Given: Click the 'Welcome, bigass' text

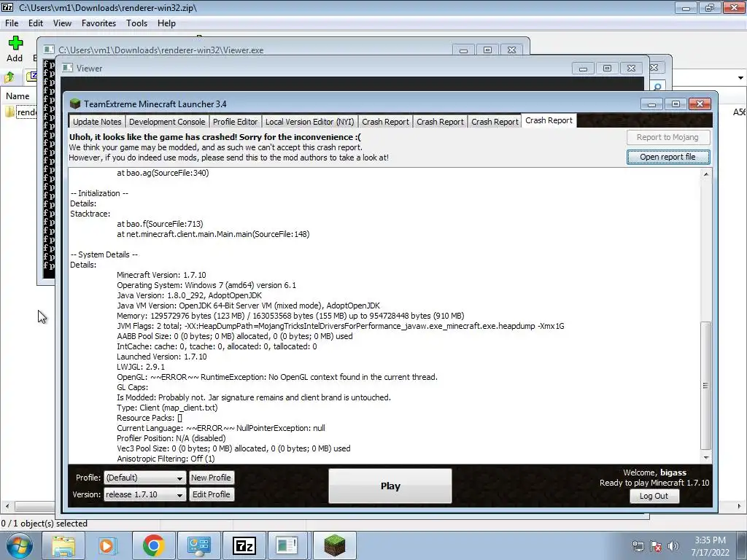Looking at the screenshot, I should [x=654, y=472].
